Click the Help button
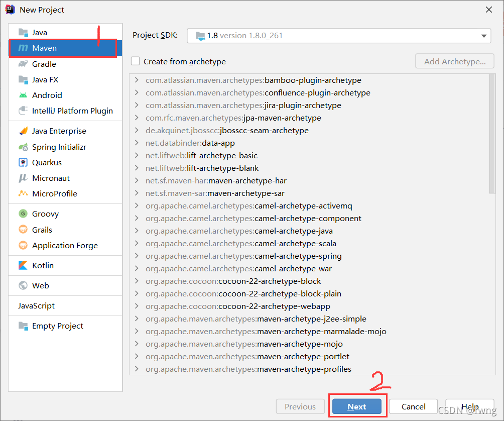 click(470, 406)
